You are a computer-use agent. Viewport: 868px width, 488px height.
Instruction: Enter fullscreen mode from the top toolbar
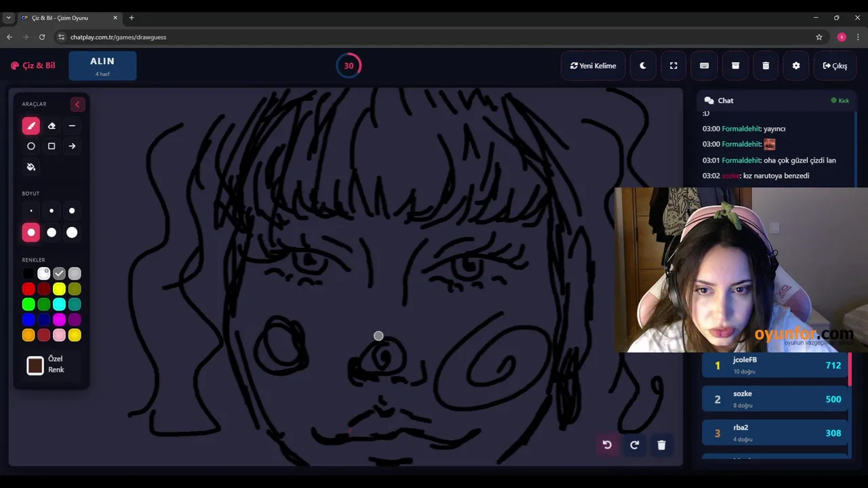(x=673, y=66)
